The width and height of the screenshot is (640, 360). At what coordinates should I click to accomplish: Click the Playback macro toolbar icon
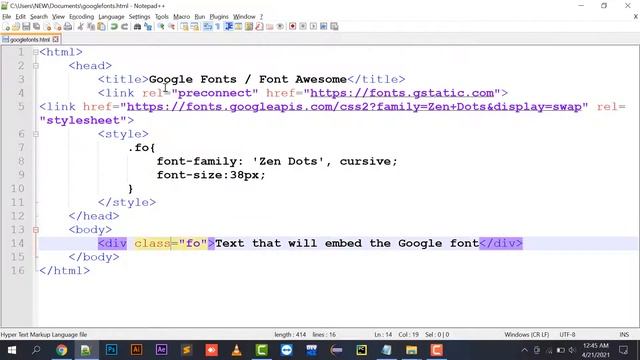coord(313,27)
